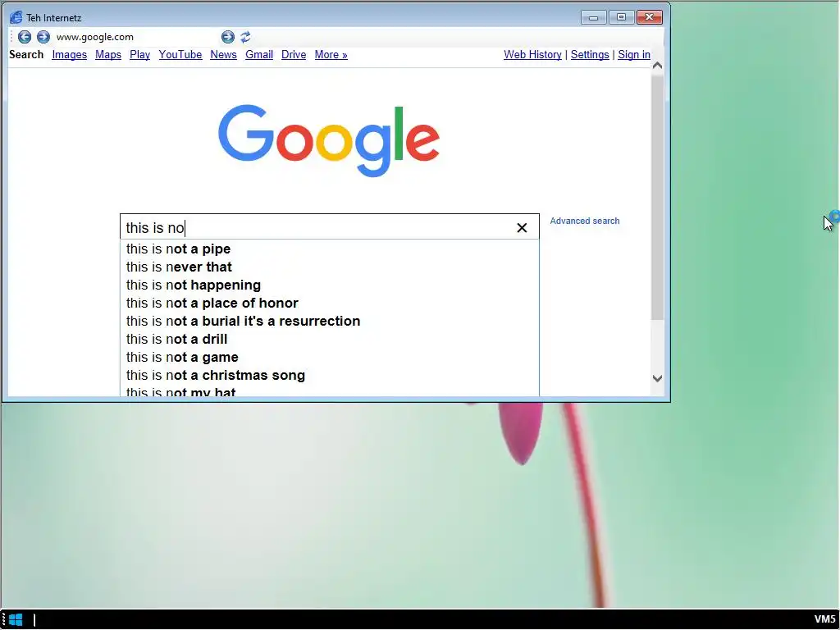
Task: Click the VM5 label on the taskbar
Action: click(825, 620)
